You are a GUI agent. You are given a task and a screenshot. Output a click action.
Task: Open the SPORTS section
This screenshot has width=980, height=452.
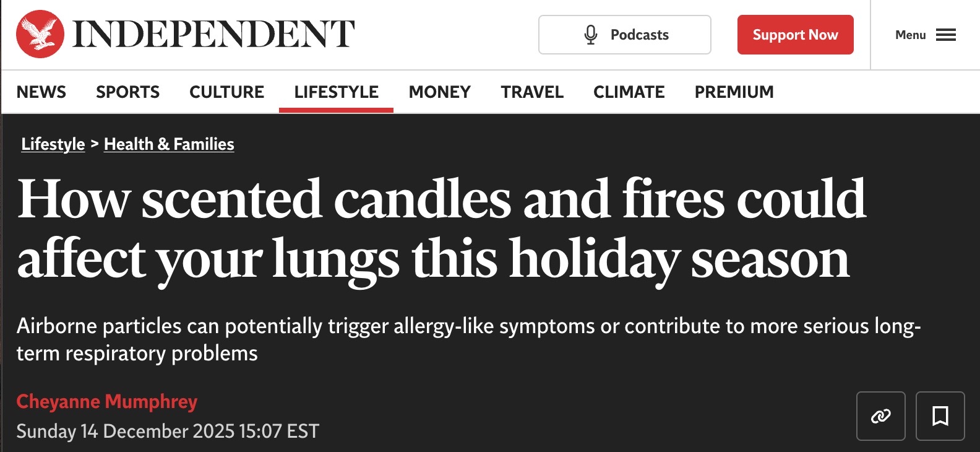coord(127,92)
